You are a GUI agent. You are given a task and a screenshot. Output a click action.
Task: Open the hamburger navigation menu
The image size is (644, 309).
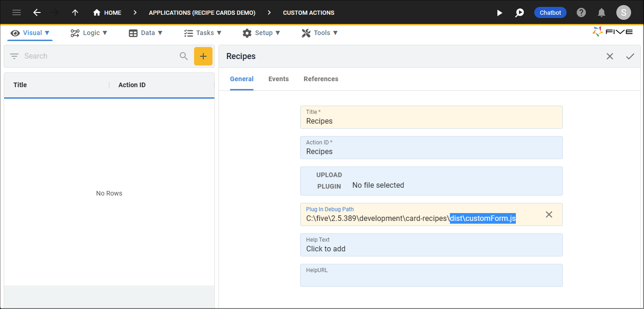click(17, 12)
